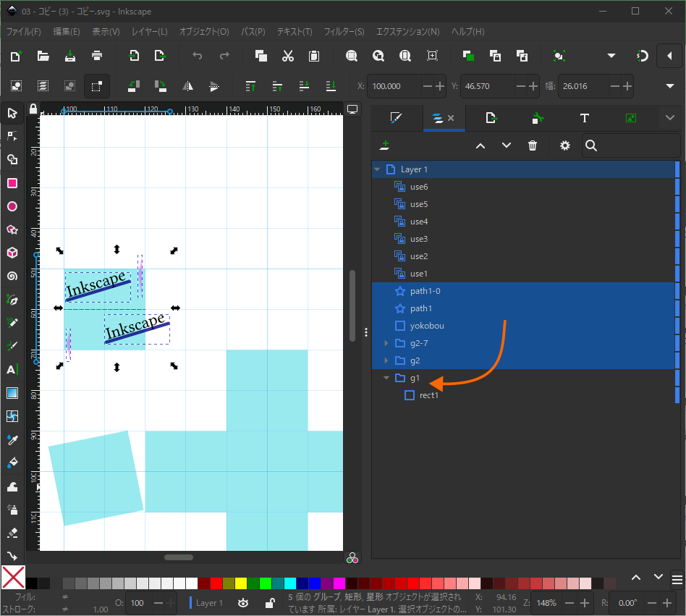Viewport: 686px width, 616px height.
Task: Add new layer with plus icon
Action: point(384,145)
